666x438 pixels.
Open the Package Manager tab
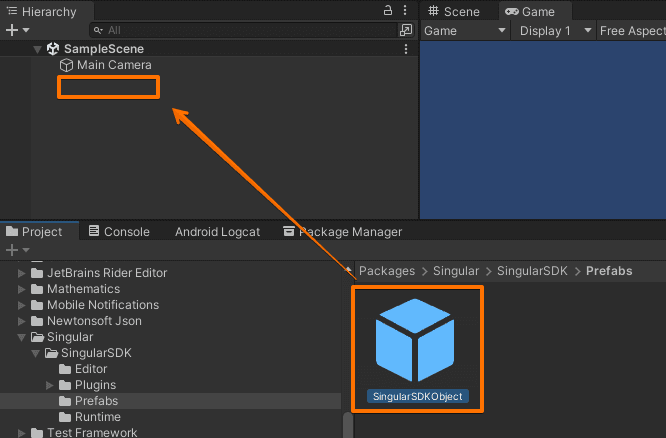(342, 231)
